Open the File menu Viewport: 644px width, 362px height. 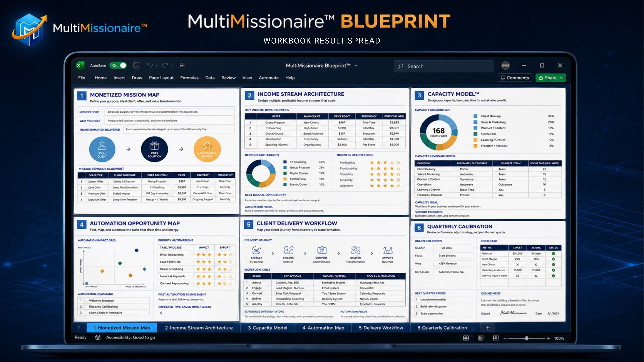point(82,78)
